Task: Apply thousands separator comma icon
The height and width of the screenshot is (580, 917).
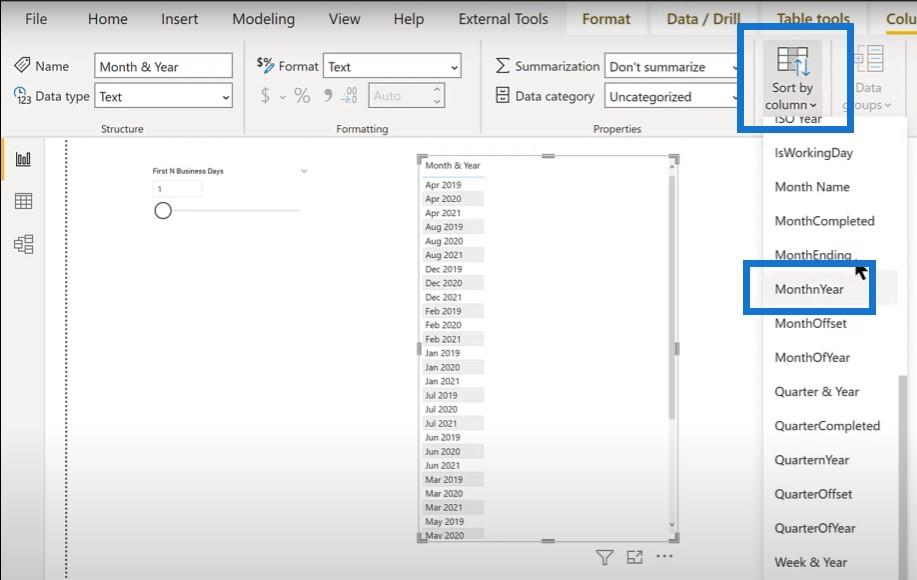Action: click(328, 95)
